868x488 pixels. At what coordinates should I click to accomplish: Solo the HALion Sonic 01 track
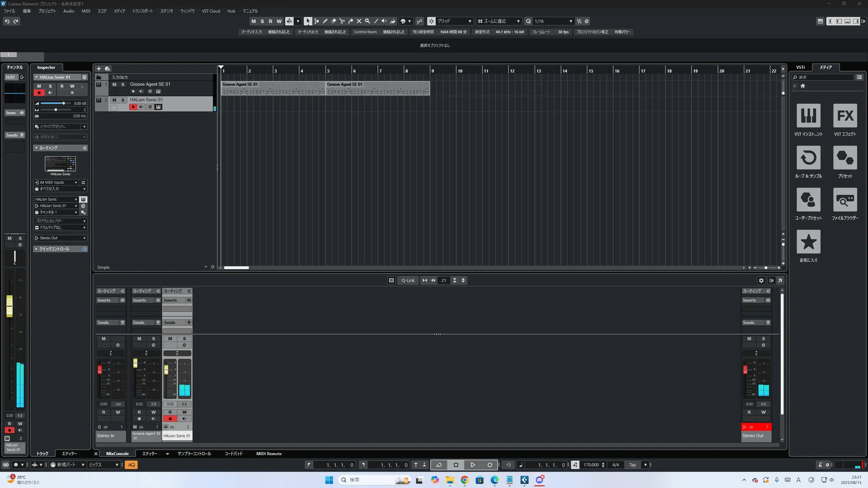click(123, 100)
